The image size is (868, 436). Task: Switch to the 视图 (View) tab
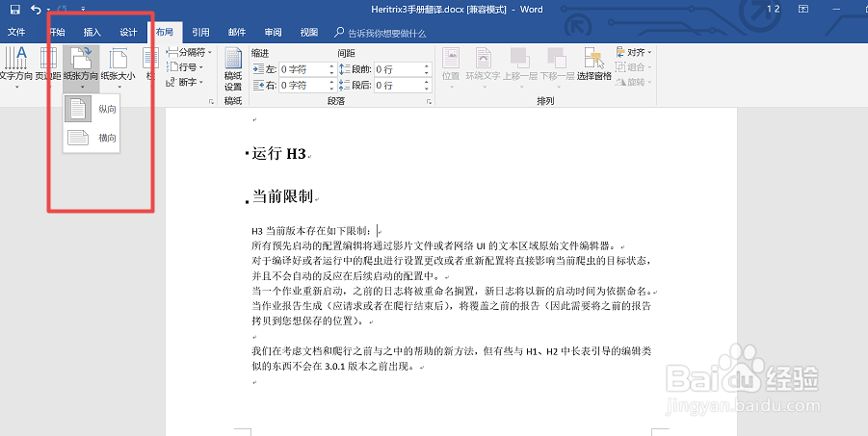309,32
